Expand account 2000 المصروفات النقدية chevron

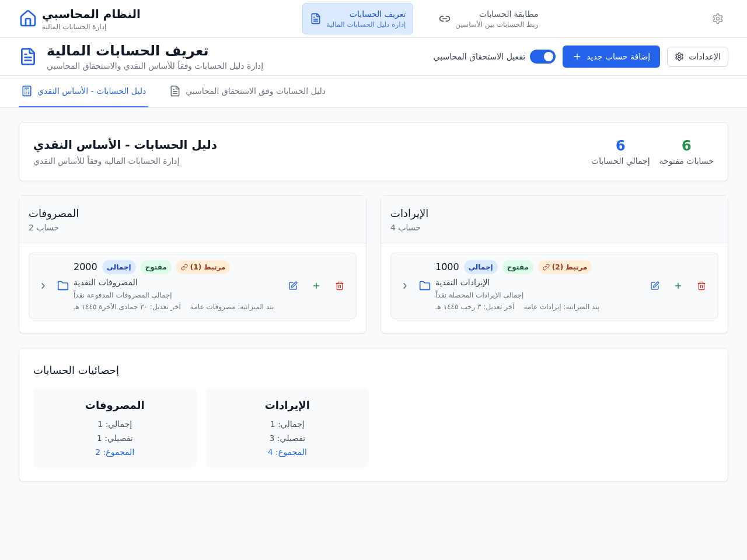pyautogui.click(x=43, y=286)
